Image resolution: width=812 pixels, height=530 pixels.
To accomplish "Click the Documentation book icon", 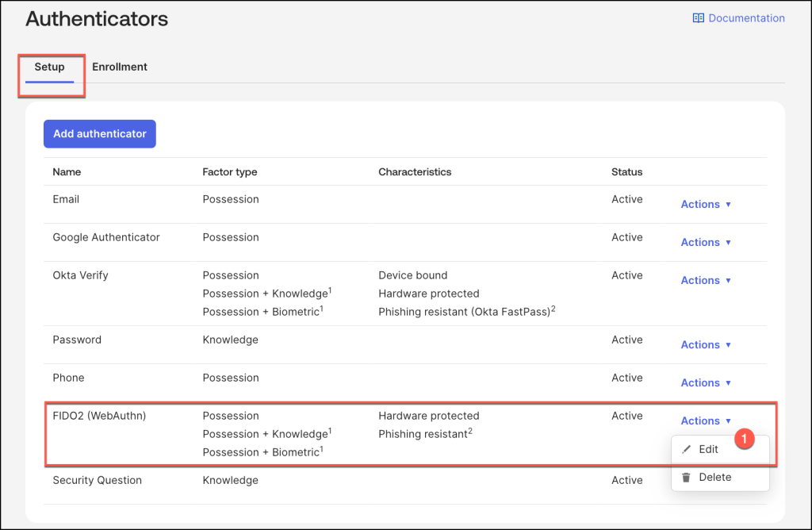I will 698,18.
